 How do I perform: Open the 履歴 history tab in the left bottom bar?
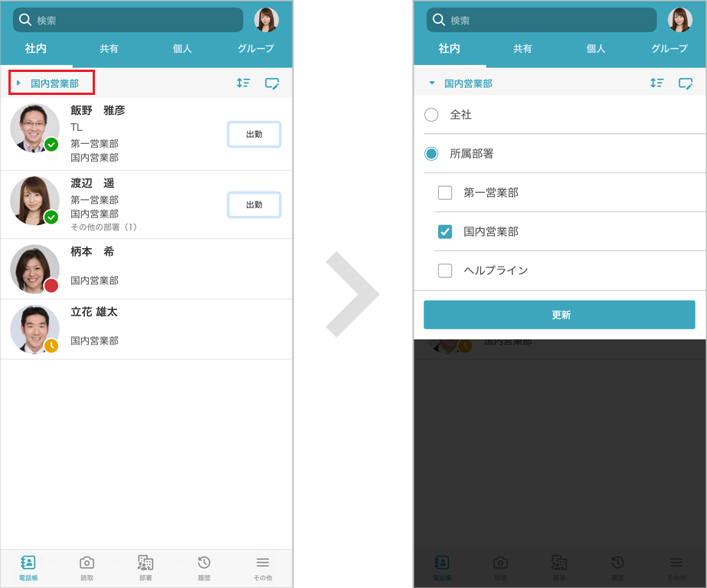coord(204,568)
